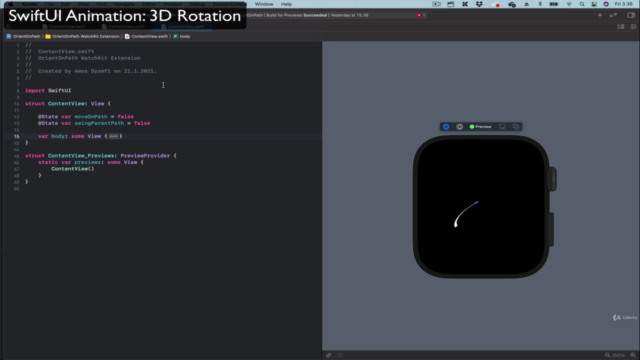Click the clapperboard menu bar icon
The height and width of the screenshot is (360, 640).
click(451, 4)
